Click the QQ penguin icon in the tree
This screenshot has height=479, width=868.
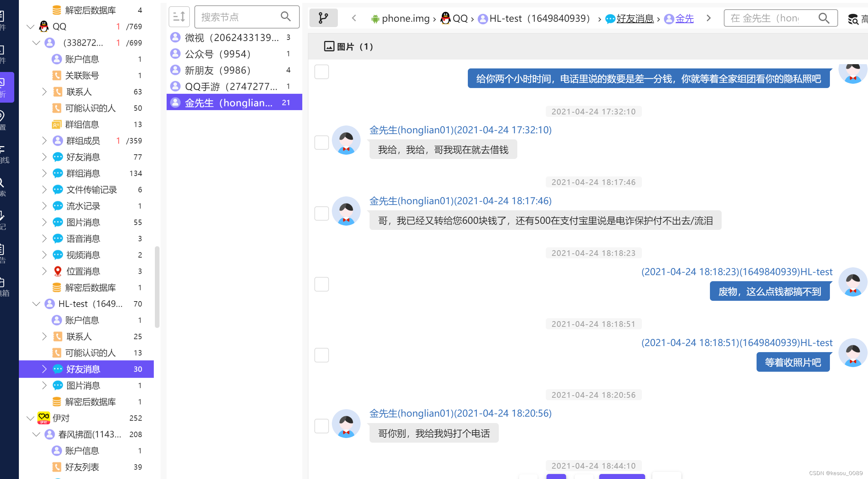(44, 26)
